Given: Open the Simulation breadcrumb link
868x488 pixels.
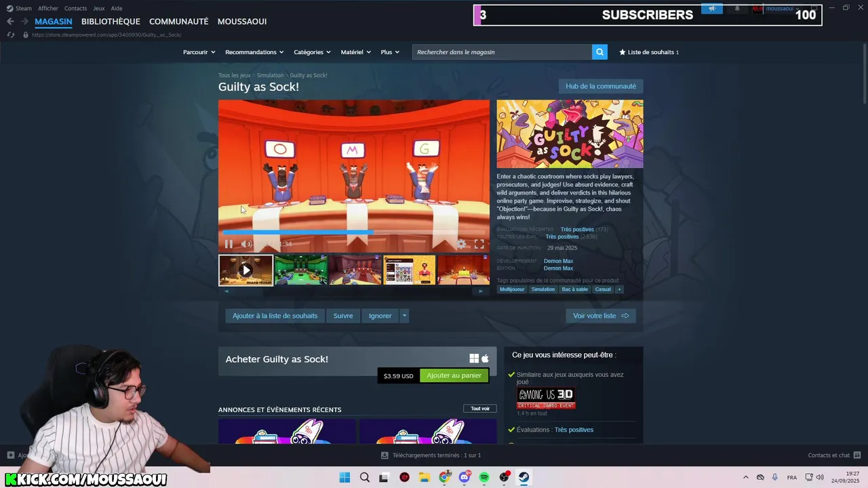Looking at the screenshot, I should tap(270, 75).
